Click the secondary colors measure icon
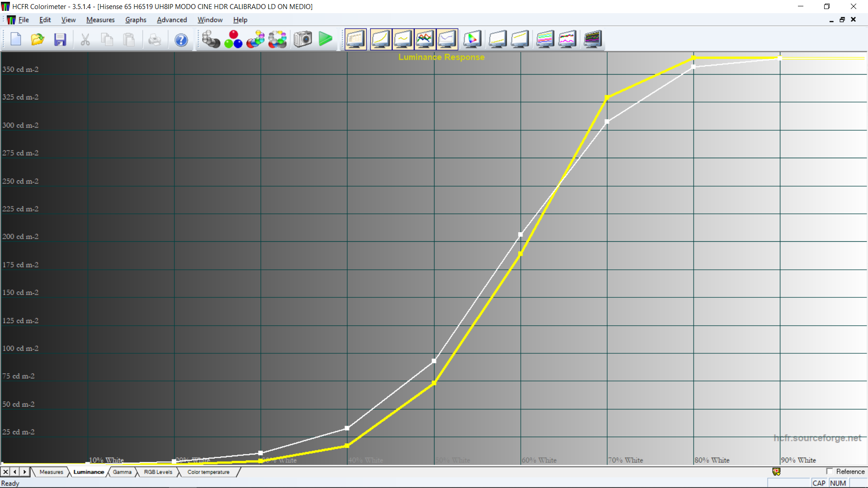 tap(255, 39)
